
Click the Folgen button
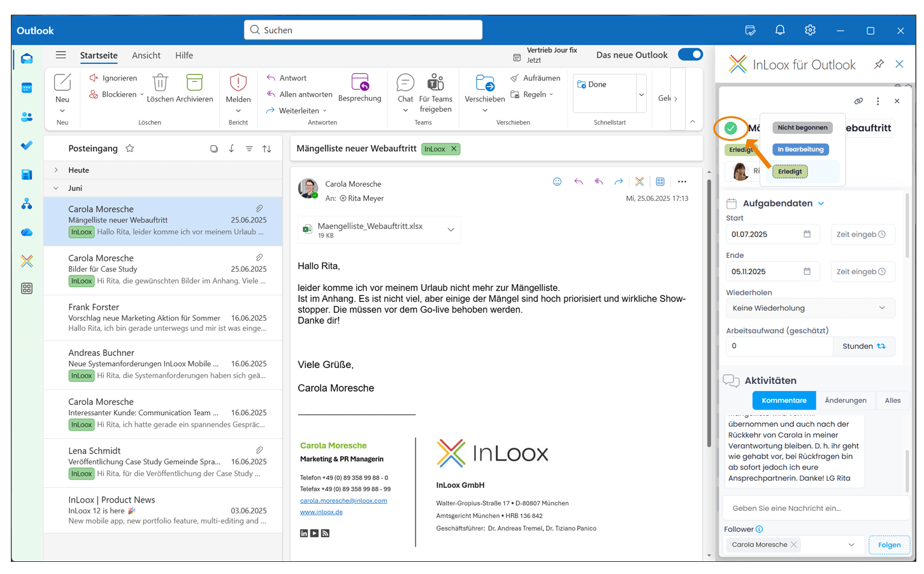[889, 545]
